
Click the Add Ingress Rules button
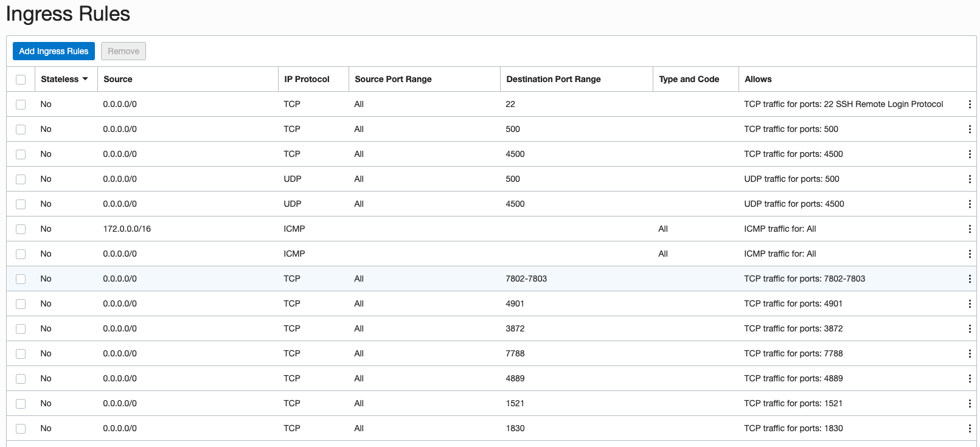pyautogui.click(x=54, y=51)
